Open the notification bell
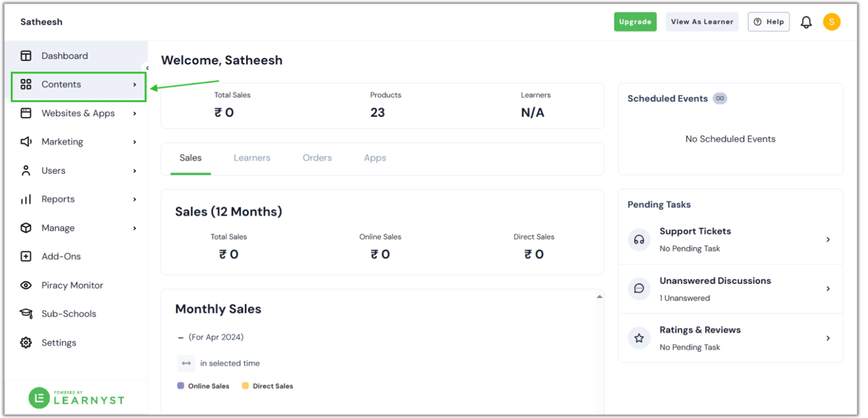The image size is (868, 418). pyautogui.click(x=806, y=21)
